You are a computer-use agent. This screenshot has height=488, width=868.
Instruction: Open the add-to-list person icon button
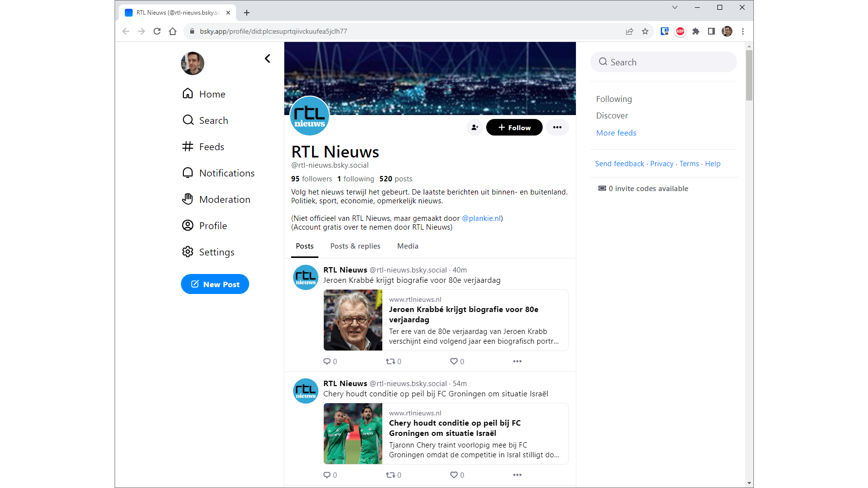[474, 127]
